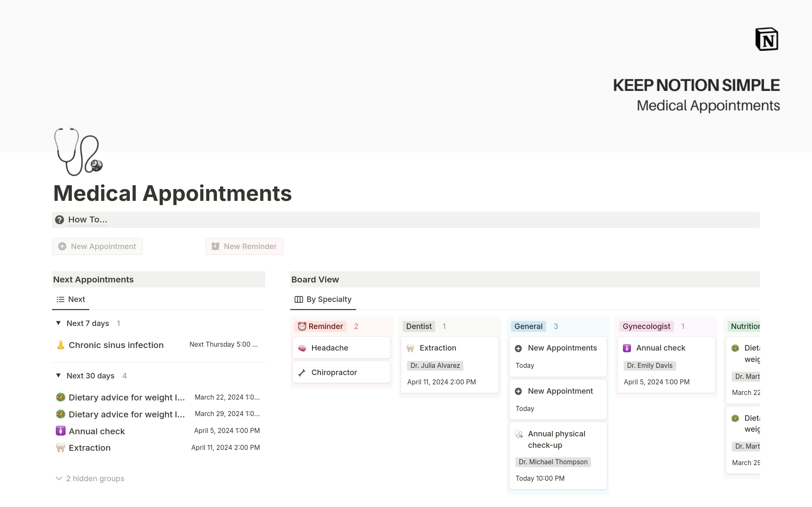Collapse the Next 30 days group
Viewport: 812px width, 507px height.
point(58,375)
